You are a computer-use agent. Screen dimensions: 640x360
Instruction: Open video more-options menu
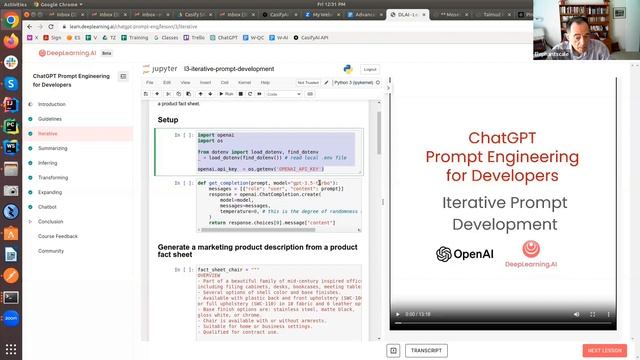(x=608, y=314)
